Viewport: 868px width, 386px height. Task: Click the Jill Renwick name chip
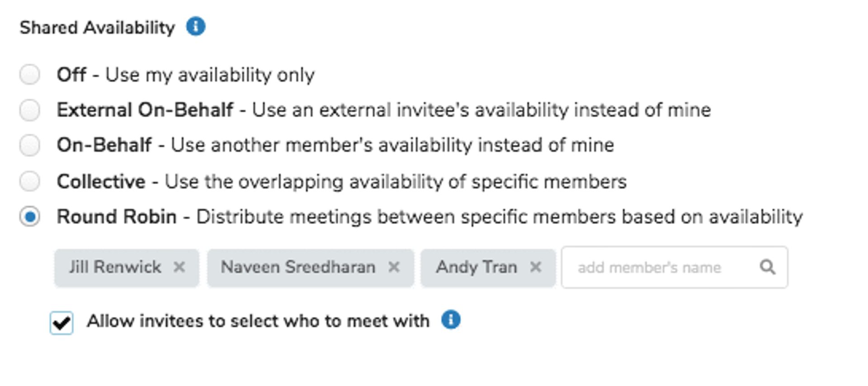tap(115, 267)
